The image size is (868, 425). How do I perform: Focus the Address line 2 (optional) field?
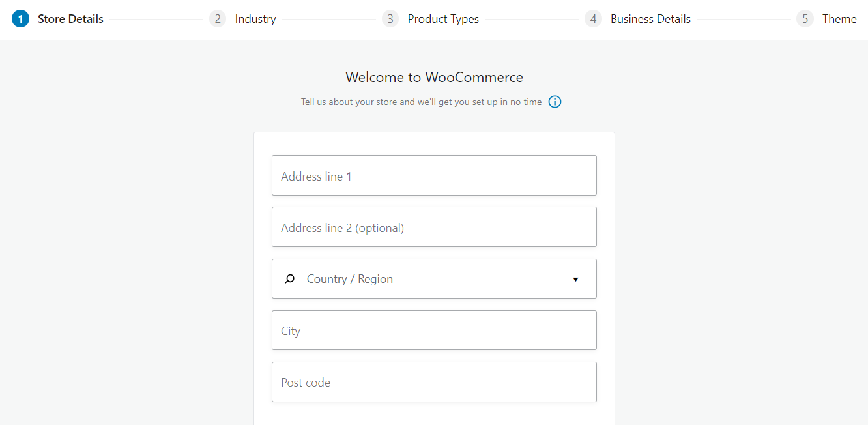[x=434, y=227]
